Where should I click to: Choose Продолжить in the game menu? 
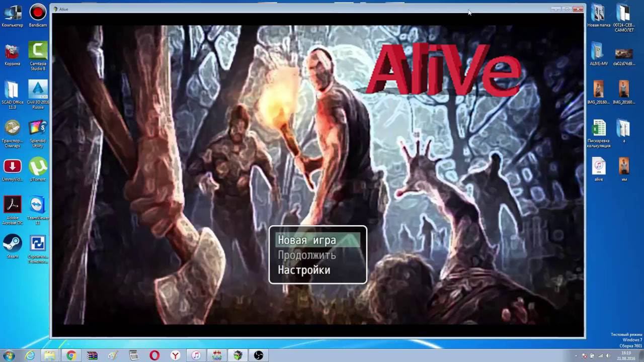pyautogui.click(x=307, y=255)
